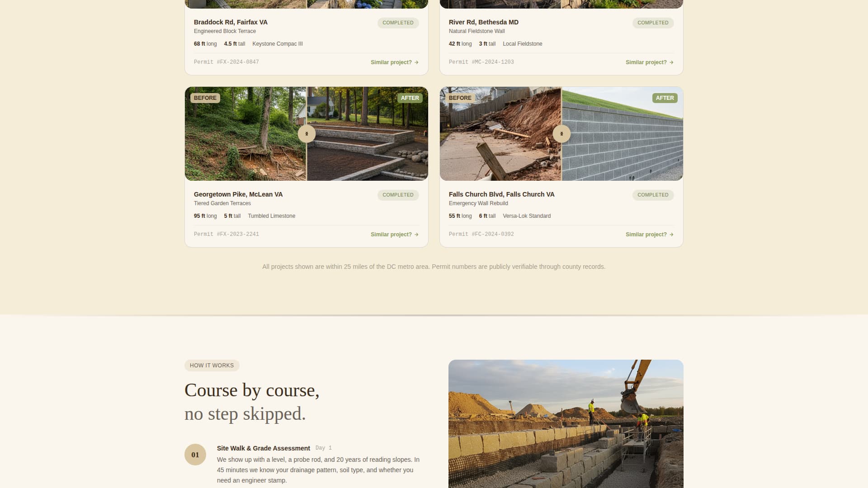Toggle the AFTER label on Falls Church photo

click(665, 98)
